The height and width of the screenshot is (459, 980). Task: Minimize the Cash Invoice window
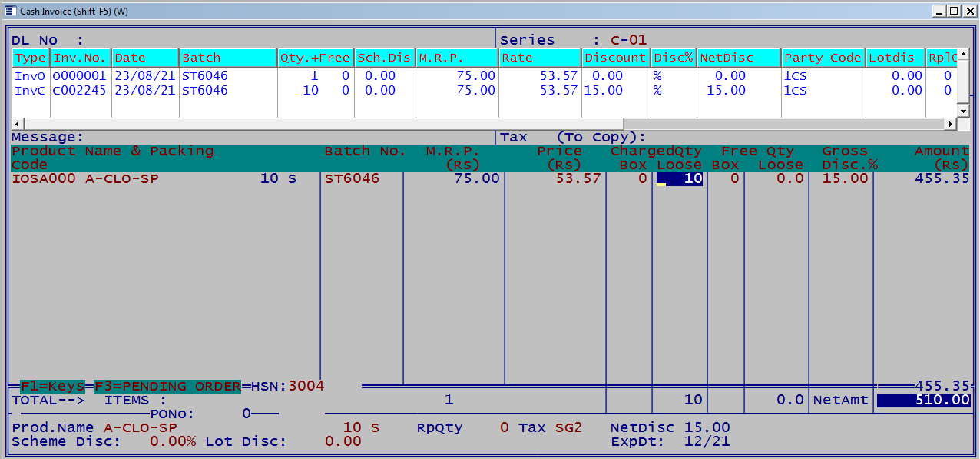(x=939, y=11)
